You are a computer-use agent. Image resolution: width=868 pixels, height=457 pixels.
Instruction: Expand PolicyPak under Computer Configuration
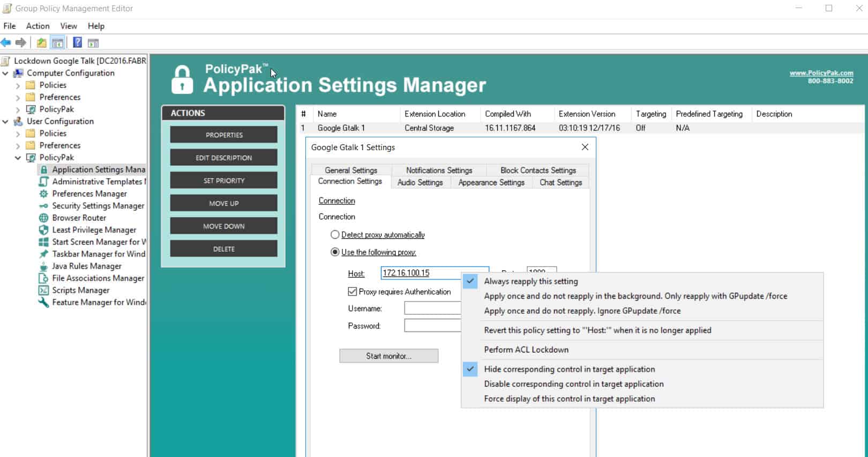click(x=18, y=109)
